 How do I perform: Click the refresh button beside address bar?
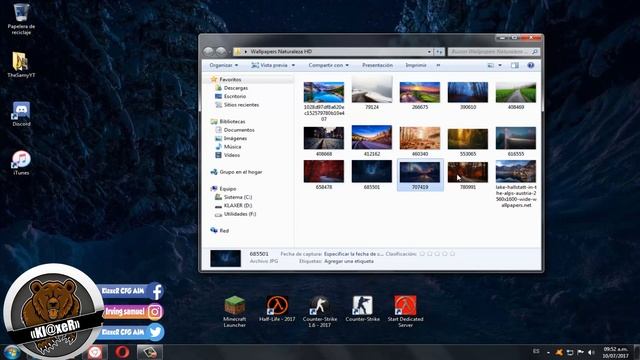click(439, 52)
